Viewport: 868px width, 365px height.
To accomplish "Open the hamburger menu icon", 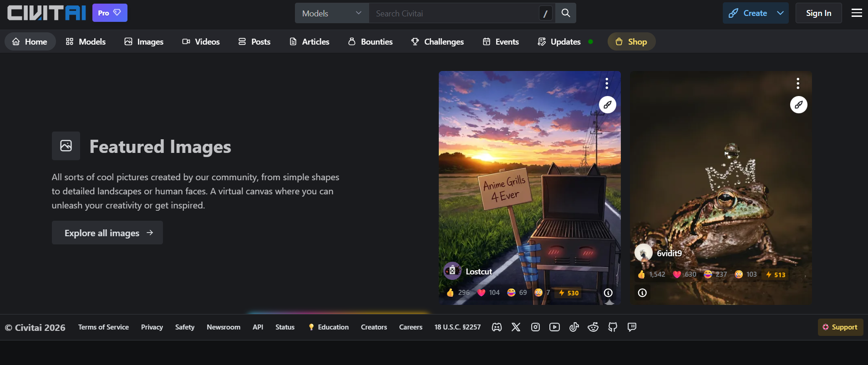I will [857, 13].
